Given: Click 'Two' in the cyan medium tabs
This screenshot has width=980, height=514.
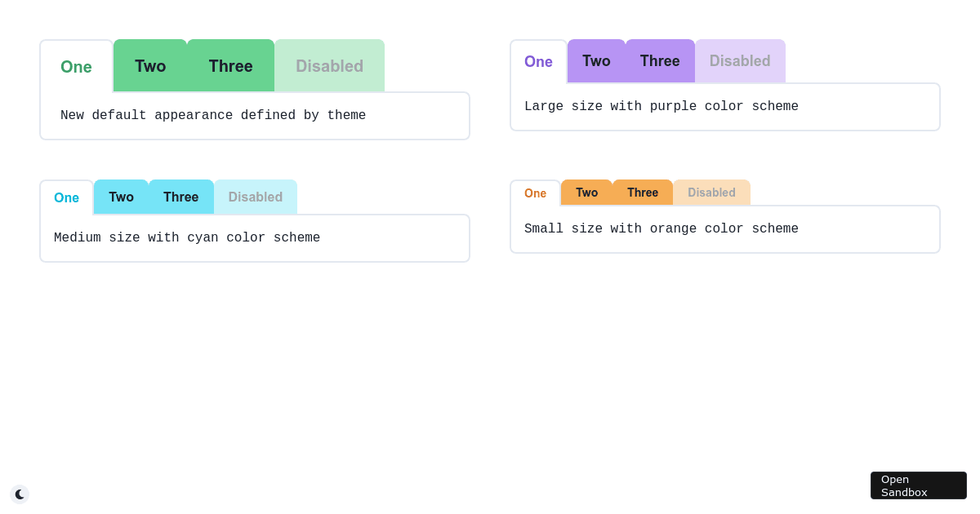Looking at the screenshot, I should pyautogui.click(x=121, y=197).
